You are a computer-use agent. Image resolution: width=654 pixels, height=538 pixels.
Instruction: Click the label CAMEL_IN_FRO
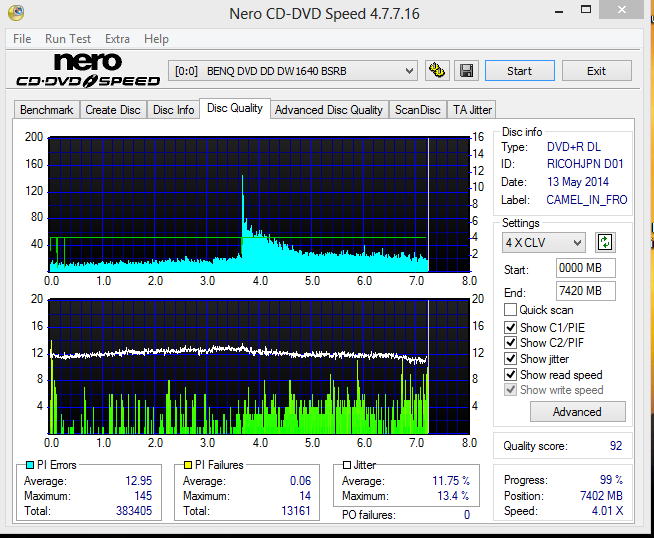tap(587, 200)
